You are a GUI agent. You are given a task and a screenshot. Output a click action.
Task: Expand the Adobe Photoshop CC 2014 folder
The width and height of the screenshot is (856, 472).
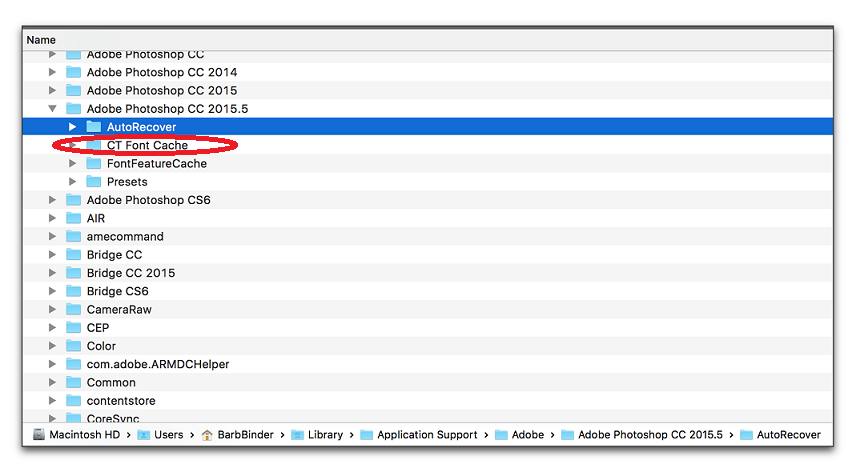(x=52, y=72)
